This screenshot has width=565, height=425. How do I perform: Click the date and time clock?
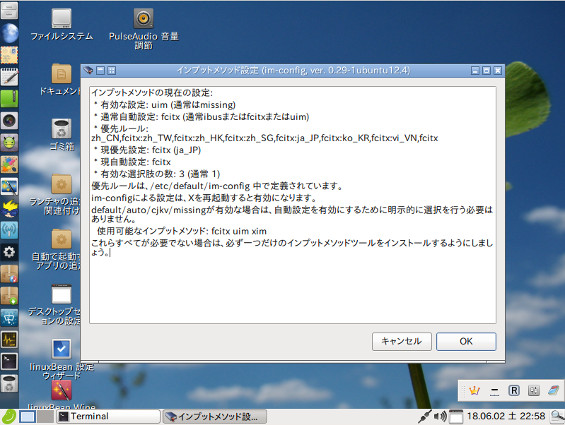[506, 416]
